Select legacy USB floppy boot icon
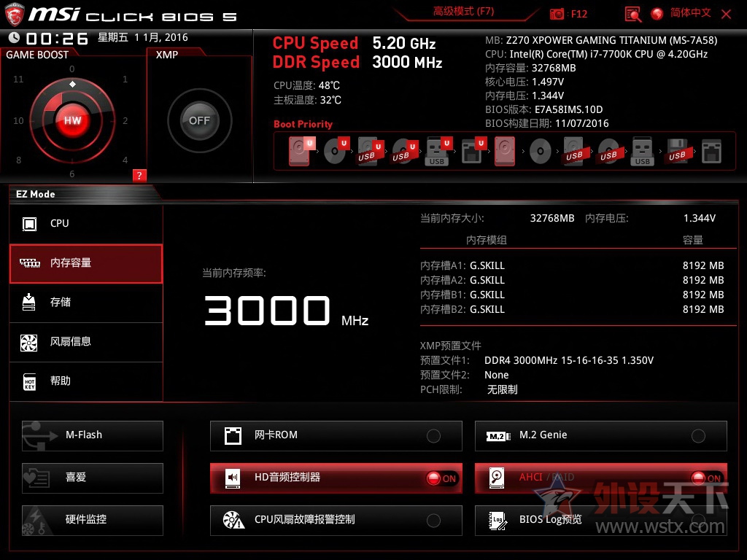This screenshot has width=747, height=560. tap(677, 151)
